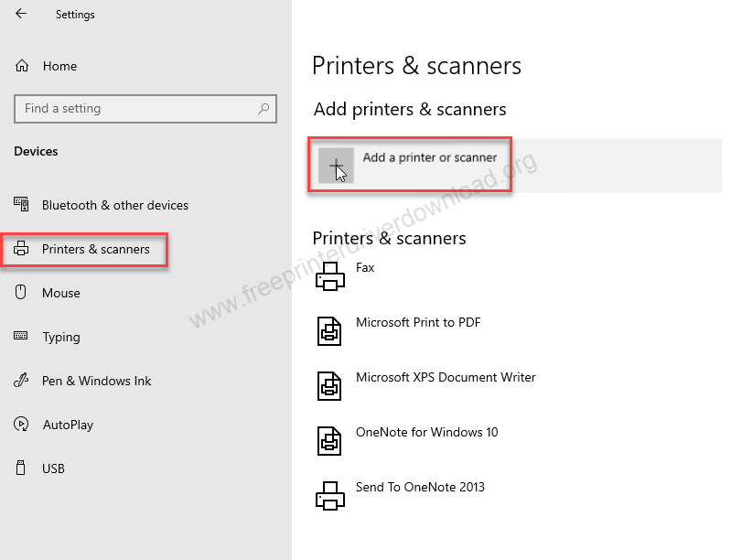The image size is (742, 560).
Task: Click the Typing keyboard icon
Action: [x=21, y=336]
